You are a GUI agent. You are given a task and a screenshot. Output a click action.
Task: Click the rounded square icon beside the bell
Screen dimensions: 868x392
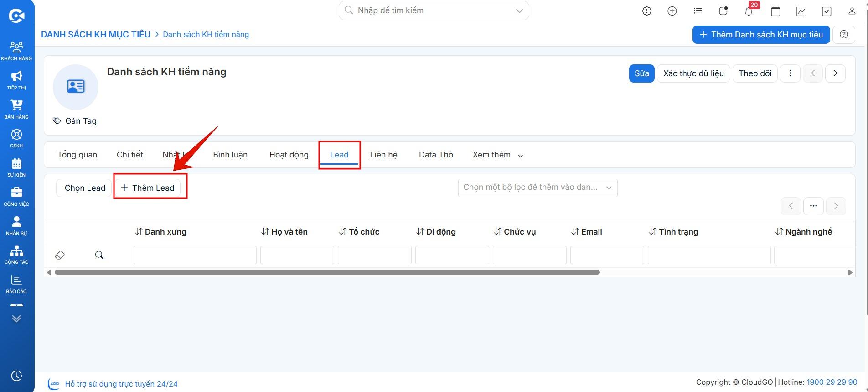pos(723,11)
